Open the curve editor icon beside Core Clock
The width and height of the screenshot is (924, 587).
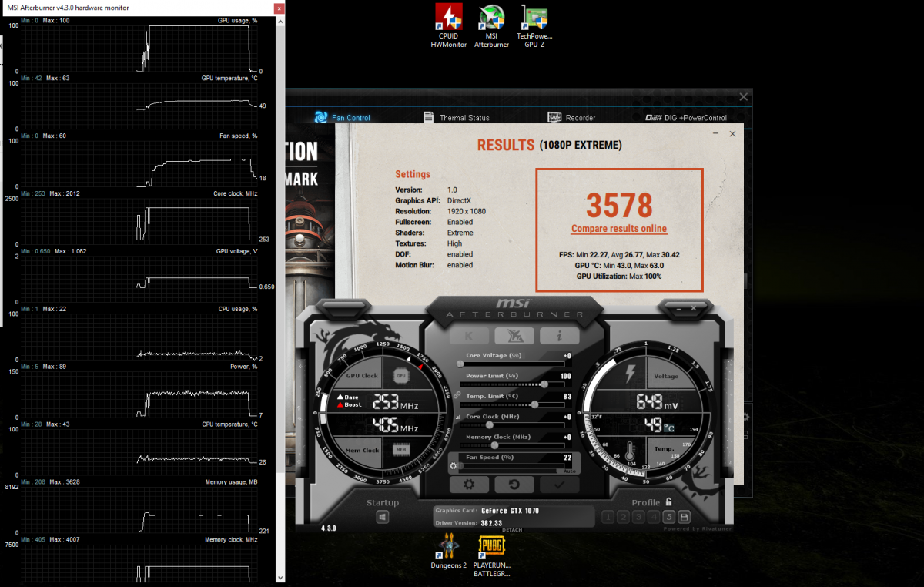point(457,417)
